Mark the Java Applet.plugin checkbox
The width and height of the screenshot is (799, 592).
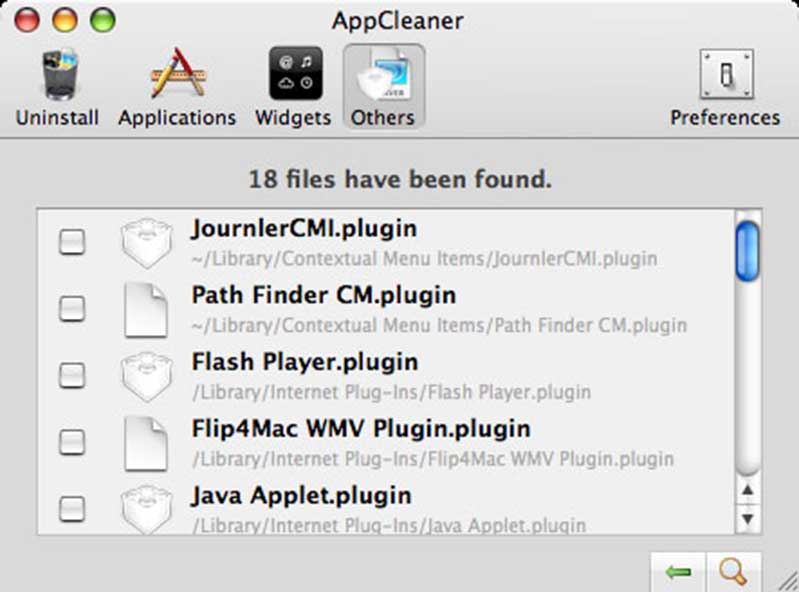click(72, 509)
